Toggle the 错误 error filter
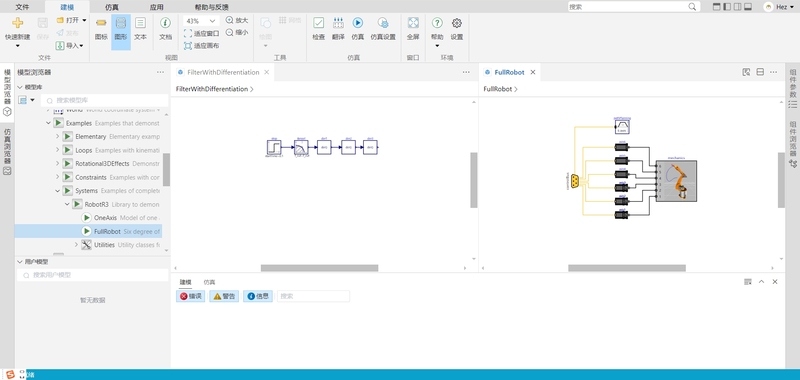This screenshot has height=380, width=800. point(190,296)
